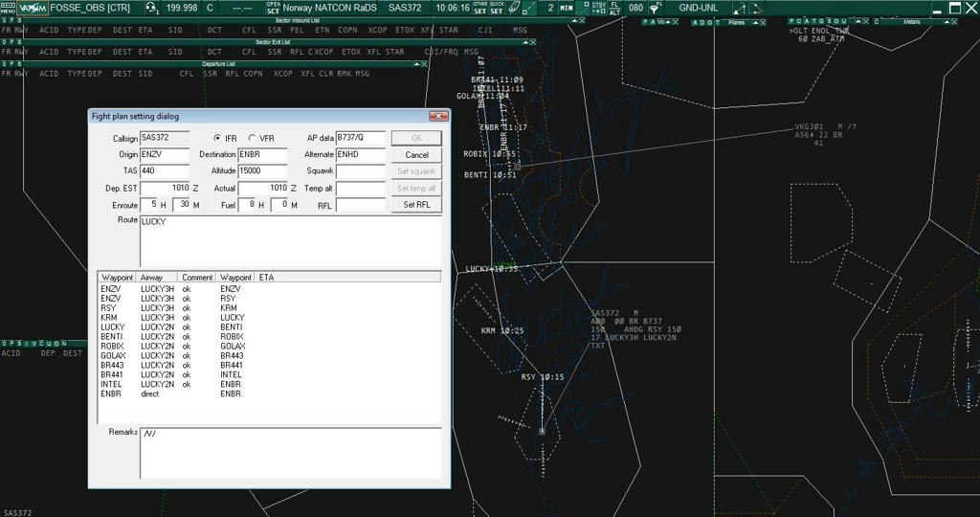Open the EuroScope MENU button
This screenshot has width=980, height=517.
pos(9,8)
